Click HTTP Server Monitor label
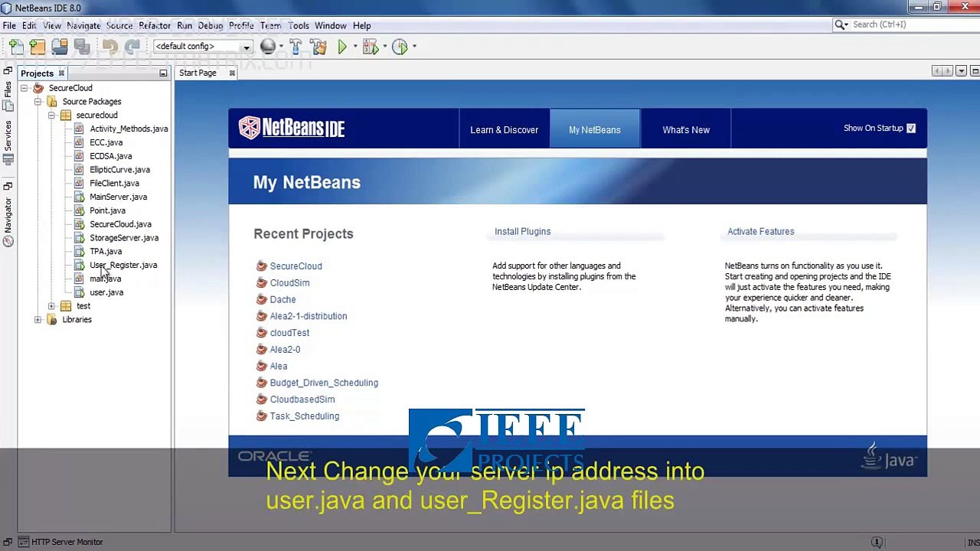Viewport: 980px width, 551px height. coord(67,542)
